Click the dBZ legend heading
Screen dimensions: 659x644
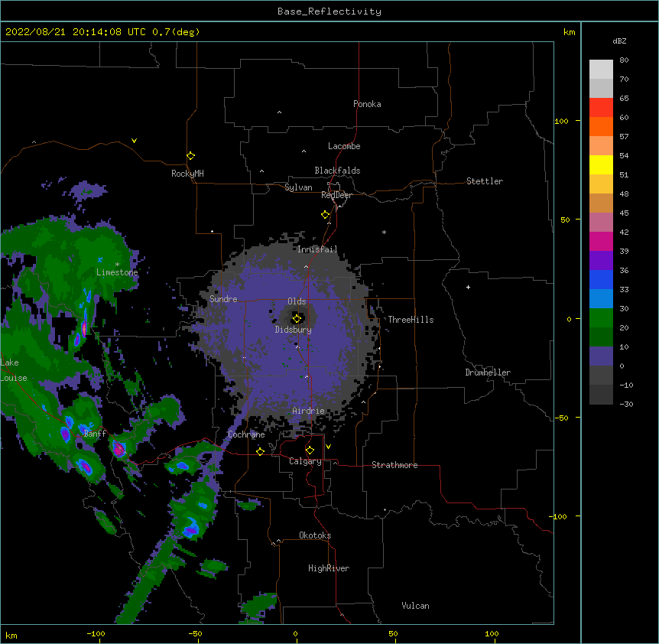click(x=619, y=41)
